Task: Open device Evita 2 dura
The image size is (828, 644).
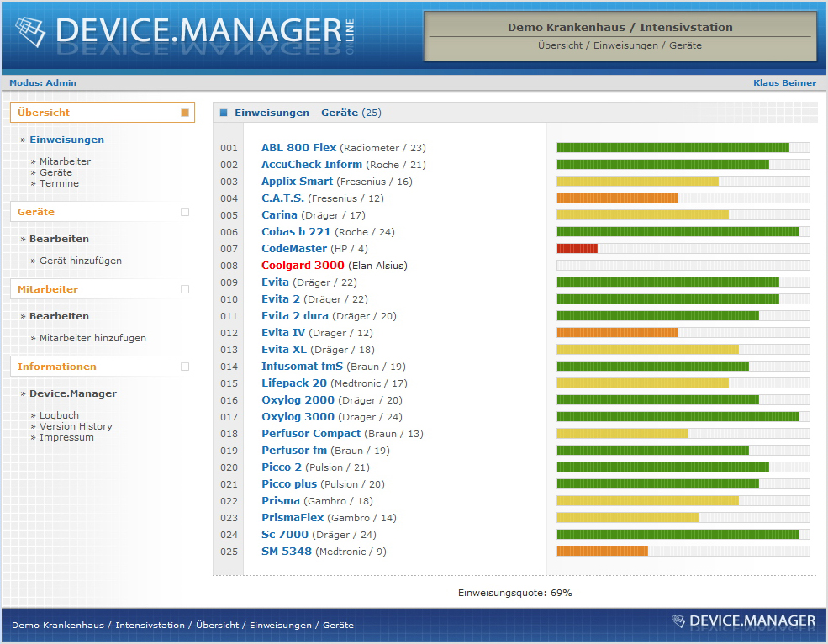Action: [295, 316]
